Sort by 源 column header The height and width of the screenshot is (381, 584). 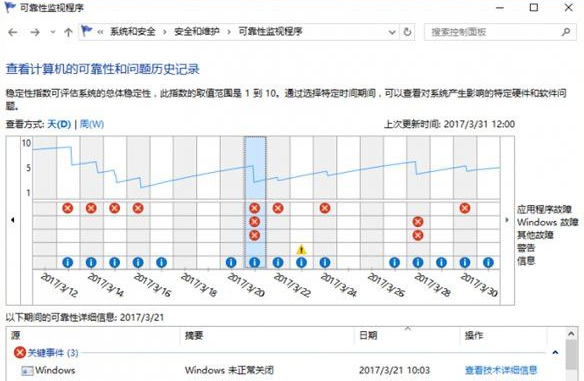[x=15, y=335]
